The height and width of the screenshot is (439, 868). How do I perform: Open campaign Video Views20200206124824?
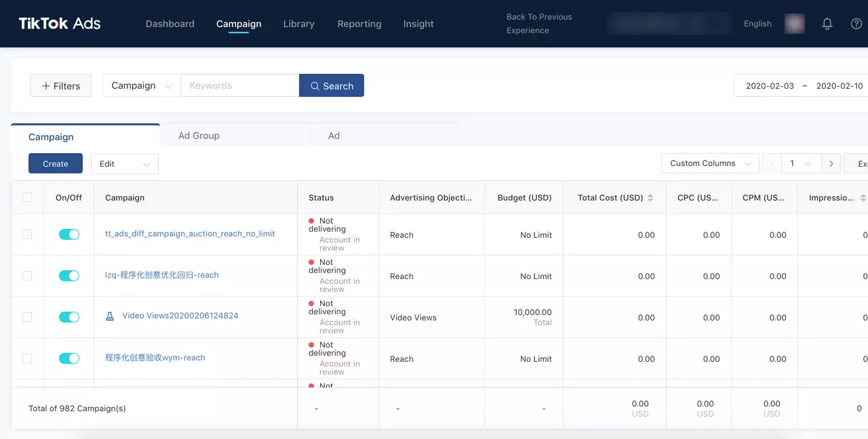coord(180,316)
